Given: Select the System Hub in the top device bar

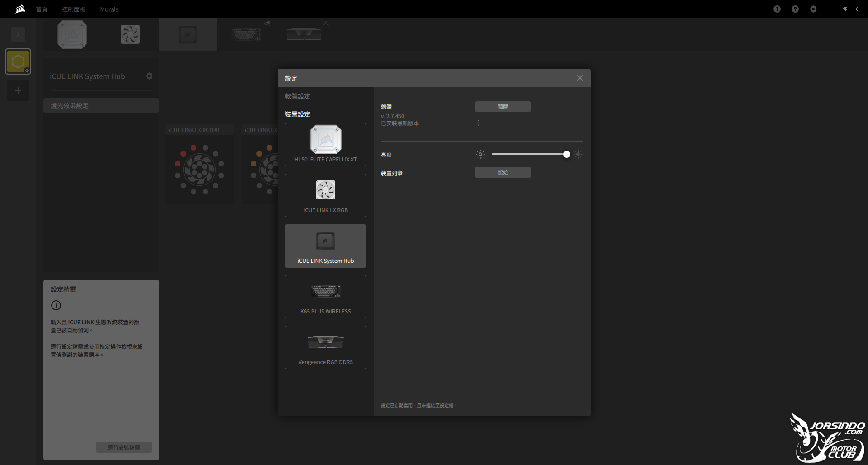Looking at the screenshot, I should tap(188, 34).
